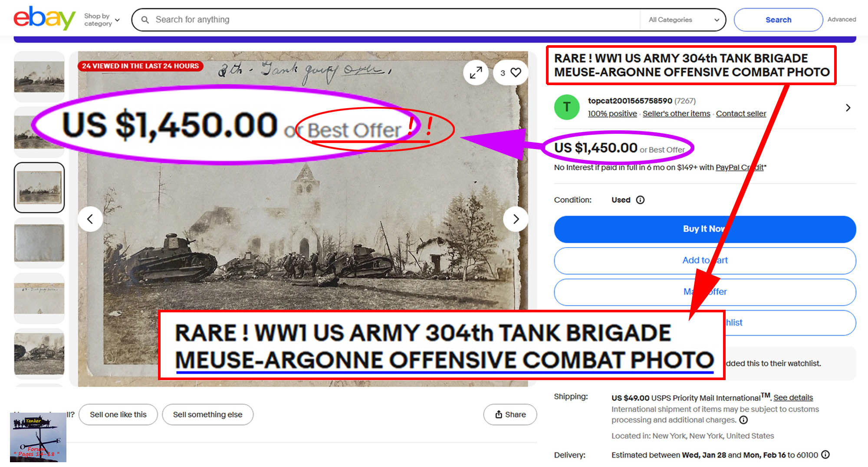This screenshot has height=467, width=868.
Task: Add item to watchlist with heart icon
Action: click(515, 73)
